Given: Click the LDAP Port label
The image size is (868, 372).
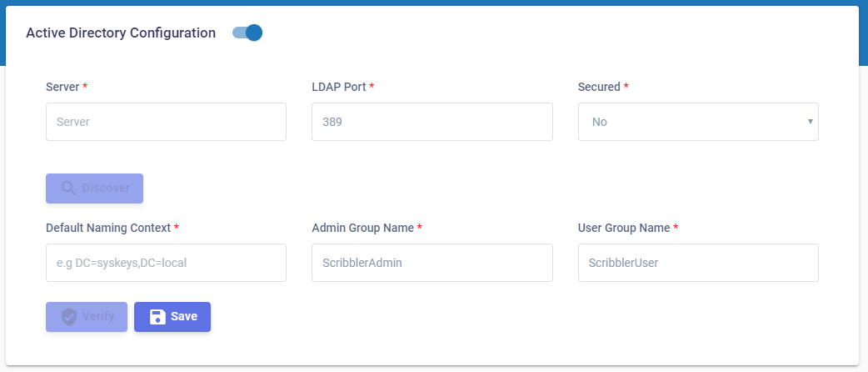Looking at the screenshot, I should coord(339,87).
